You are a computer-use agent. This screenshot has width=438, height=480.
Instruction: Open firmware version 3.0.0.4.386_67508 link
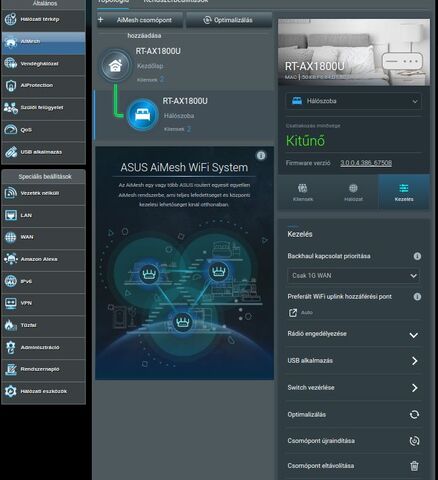[x=366, y=163]
